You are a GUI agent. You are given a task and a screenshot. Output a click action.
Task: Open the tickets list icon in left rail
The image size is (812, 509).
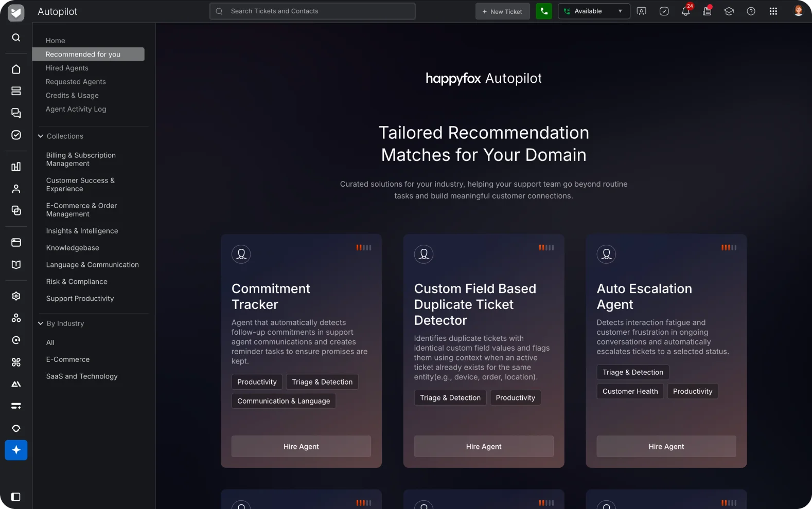point(16,91)
